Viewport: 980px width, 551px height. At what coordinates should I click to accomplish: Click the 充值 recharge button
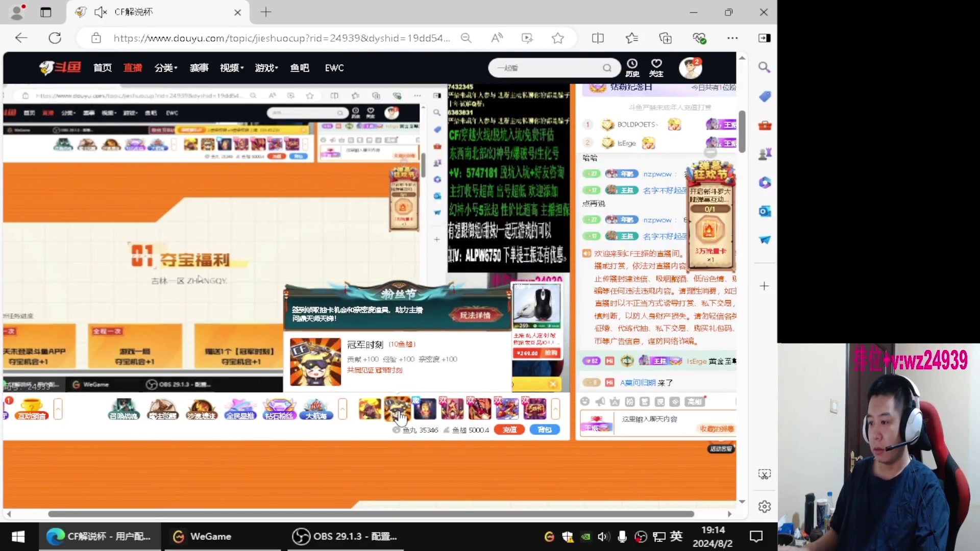click(x=509, y=430)
